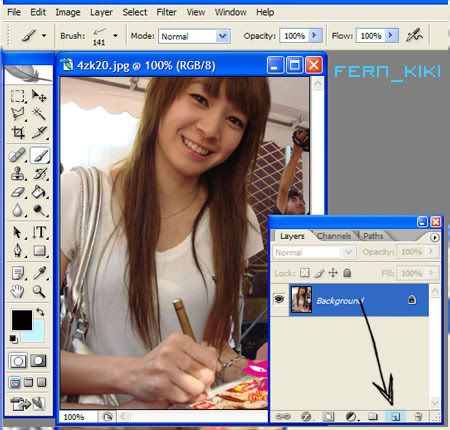Delete layer using trash icon
Screen dimensions: 450x430
pos(418,417)
